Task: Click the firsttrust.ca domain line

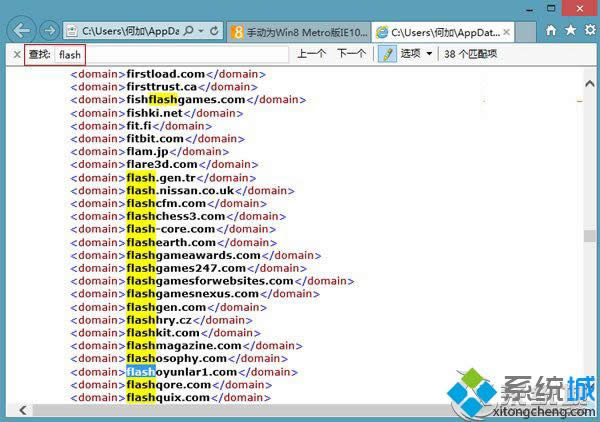Action: (x=164, y=87)
